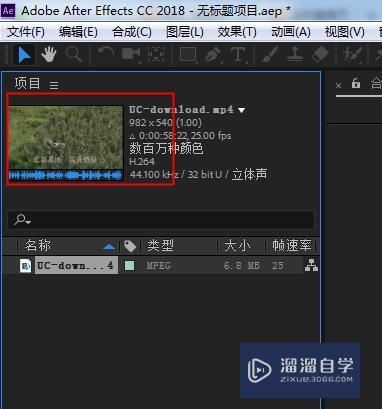Expand the UC-download.mp4 footage name dropdown arrow
Viewport: 382px width, 409px height.
pyautogui.click(x=242, y=110)
